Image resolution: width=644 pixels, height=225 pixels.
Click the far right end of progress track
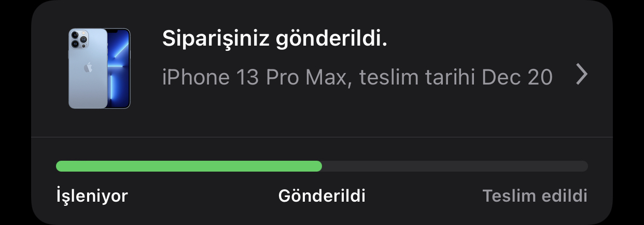[584, 166]
